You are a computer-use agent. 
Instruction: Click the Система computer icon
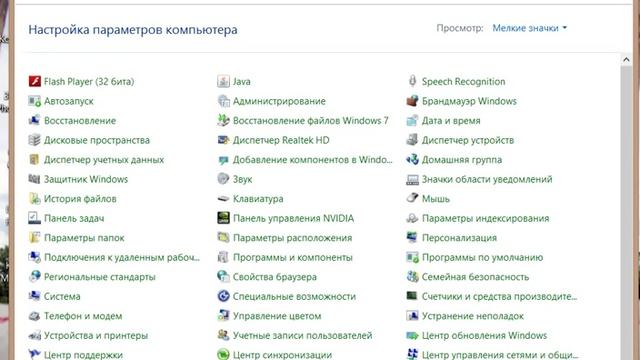click(34, 296)
